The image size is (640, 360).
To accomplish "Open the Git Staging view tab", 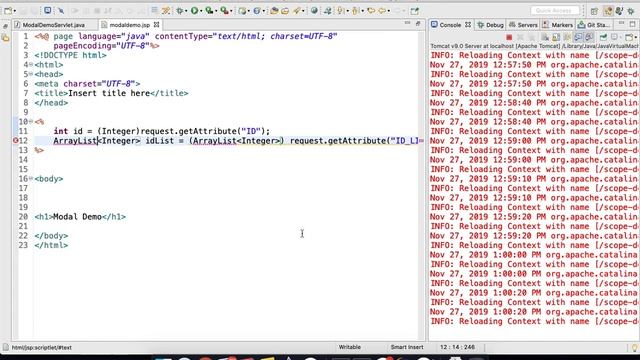I will [x=594, y=25].
